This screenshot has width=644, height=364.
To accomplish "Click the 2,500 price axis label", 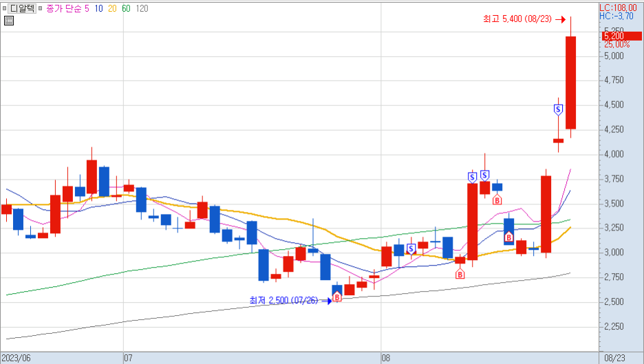I will [x=614, y=301].
